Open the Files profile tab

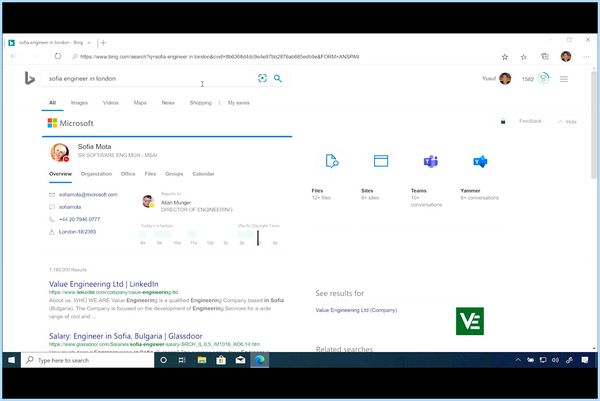click(150, 174)
